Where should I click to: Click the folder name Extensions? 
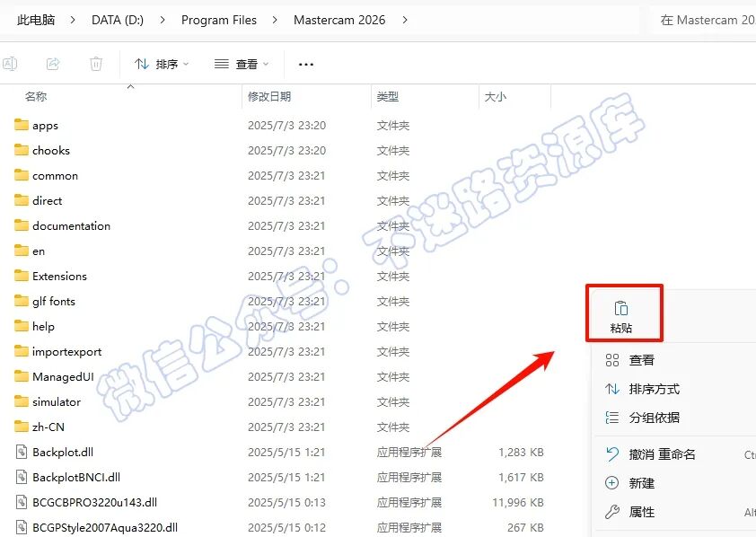(x=60, y=277)
